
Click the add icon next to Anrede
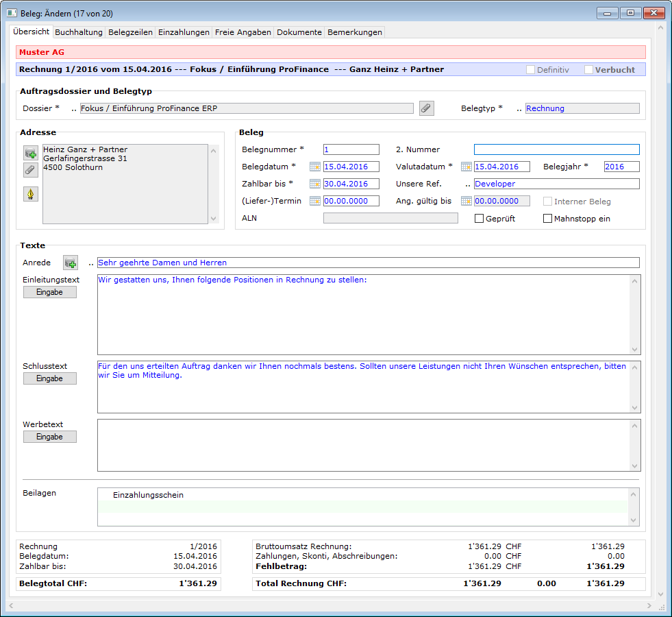pyautogui.click(x=71, y=263)
